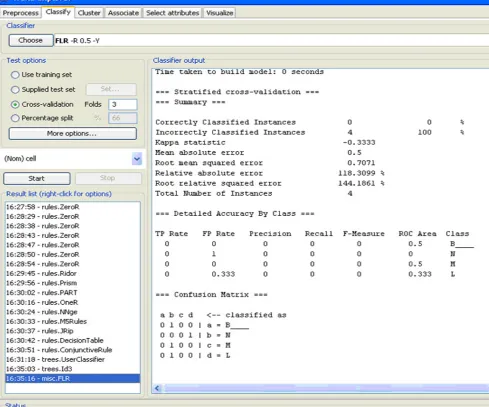Click the disabled Set... button

tap(111, 89)
